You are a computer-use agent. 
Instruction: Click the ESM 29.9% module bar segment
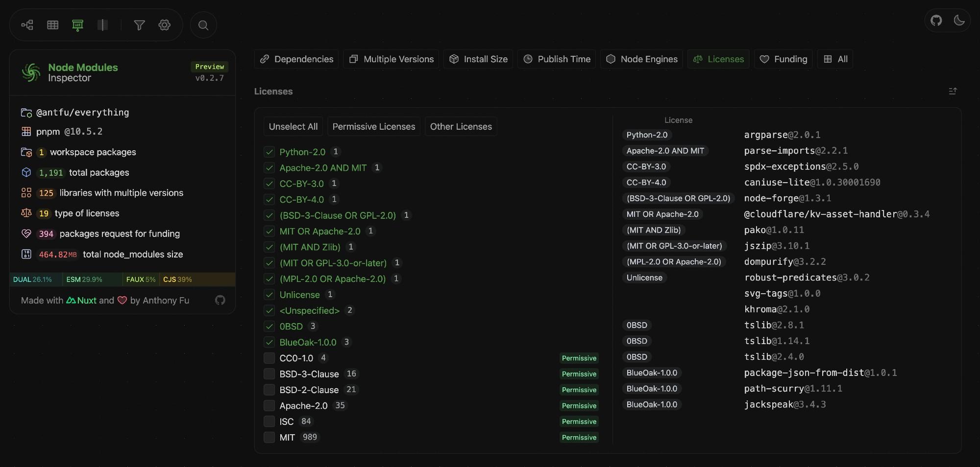93,280
